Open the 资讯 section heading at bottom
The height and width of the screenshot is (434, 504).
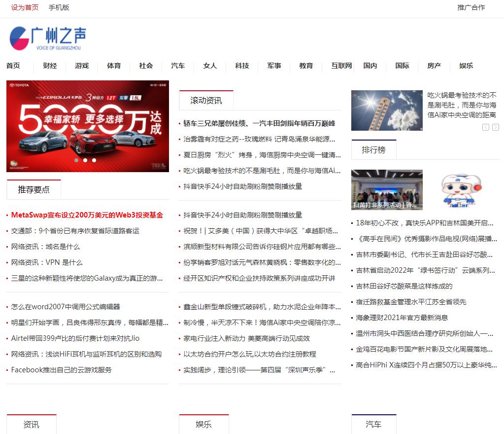coord(31,425)
